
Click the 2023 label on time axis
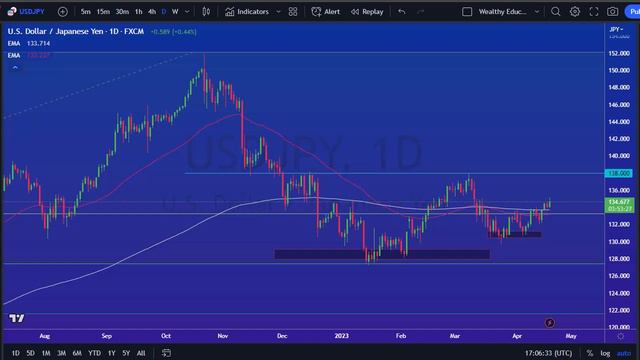point(341,336)
